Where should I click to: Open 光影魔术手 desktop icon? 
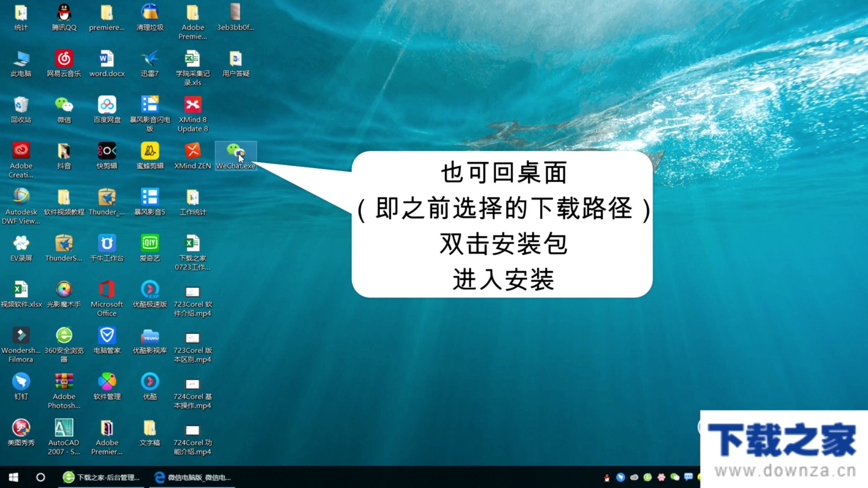[64, 294]
